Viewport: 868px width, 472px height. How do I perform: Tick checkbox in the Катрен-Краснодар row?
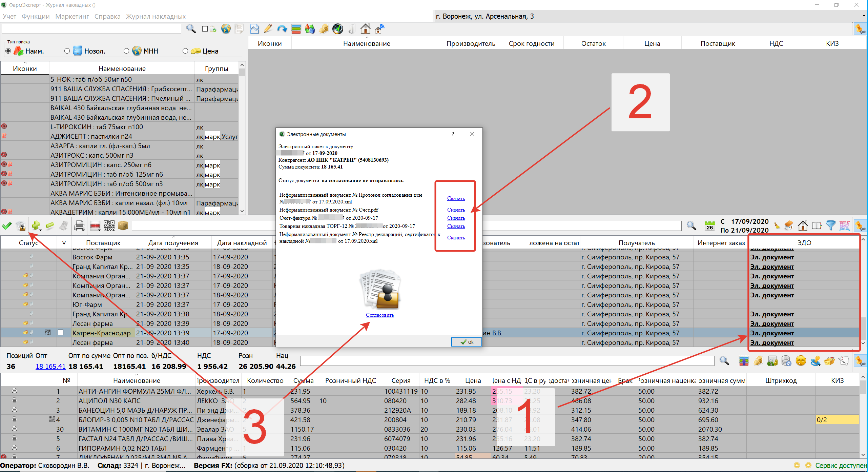click(61, 333)
